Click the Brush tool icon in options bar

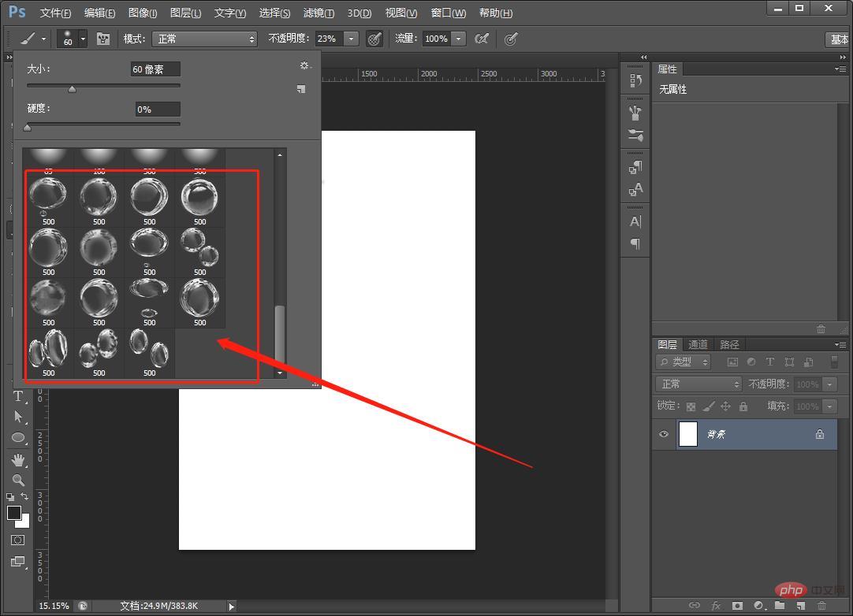[x=28, y=39]
